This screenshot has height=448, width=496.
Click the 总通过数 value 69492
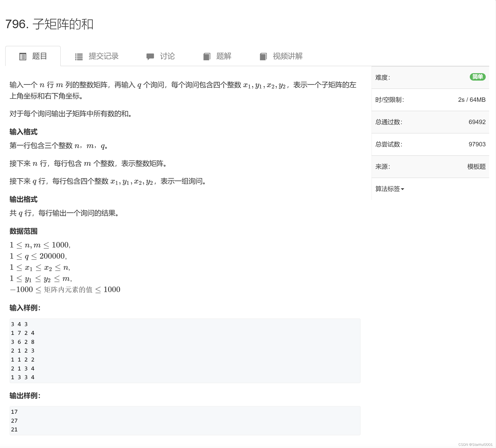point(477,122)
